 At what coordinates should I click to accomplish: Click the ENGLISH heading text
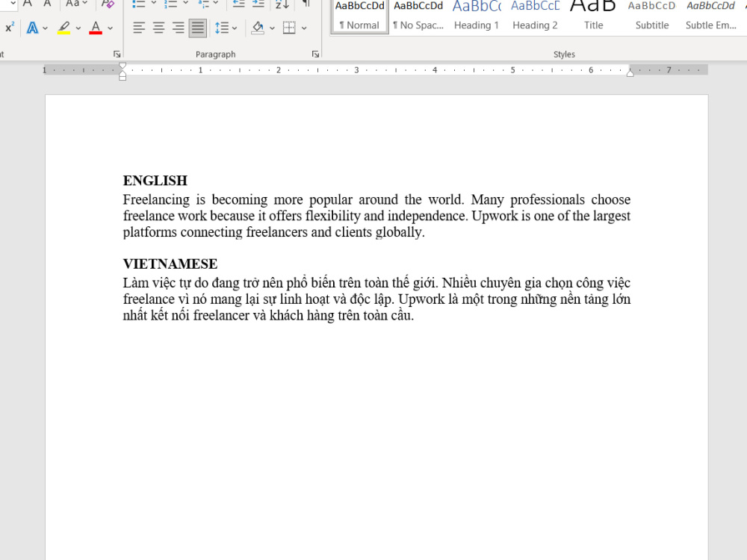tap(155, 181)
